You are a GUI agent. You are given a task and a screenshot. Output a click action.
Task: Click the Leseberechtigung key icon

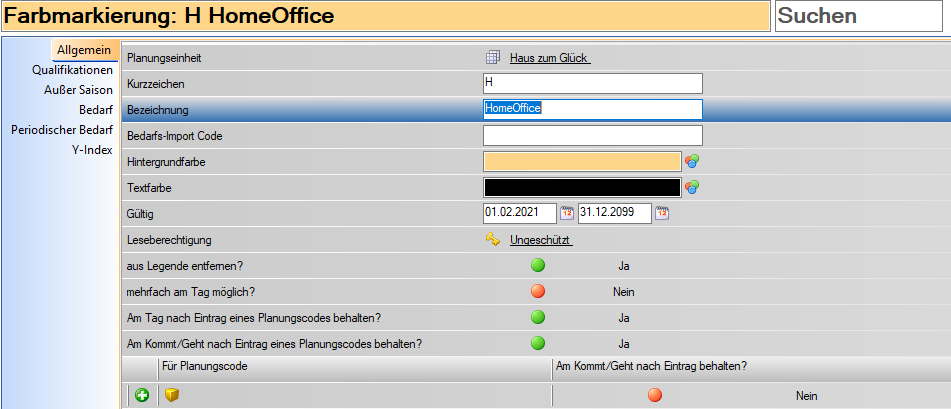492,240
